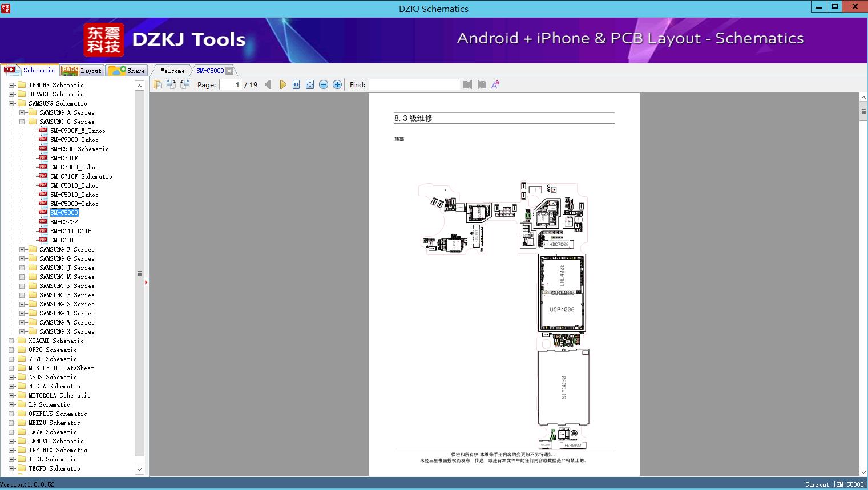The height and width of the screenshot is (490, 868).
Task: Collapse SAMSUNG C Series node
Action: tap(22, 122)
